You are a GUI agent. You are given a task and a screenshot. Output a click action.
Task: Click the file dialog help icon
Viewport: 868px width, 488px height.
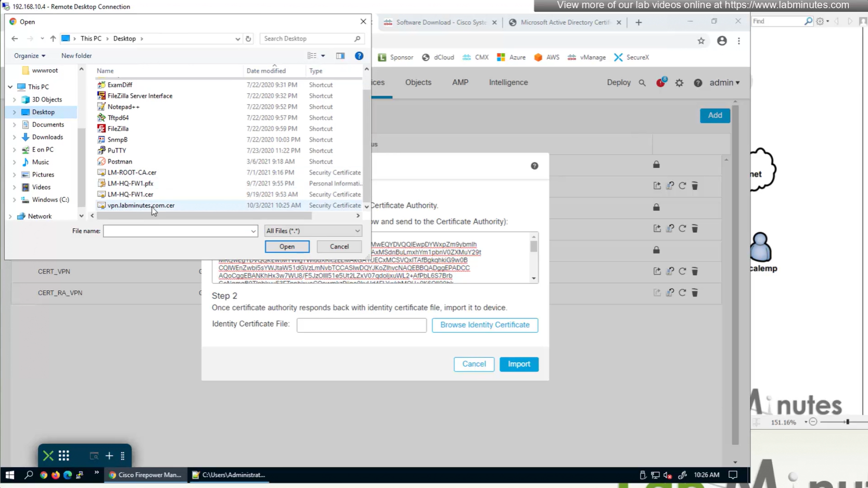click(x=359, y=56)
